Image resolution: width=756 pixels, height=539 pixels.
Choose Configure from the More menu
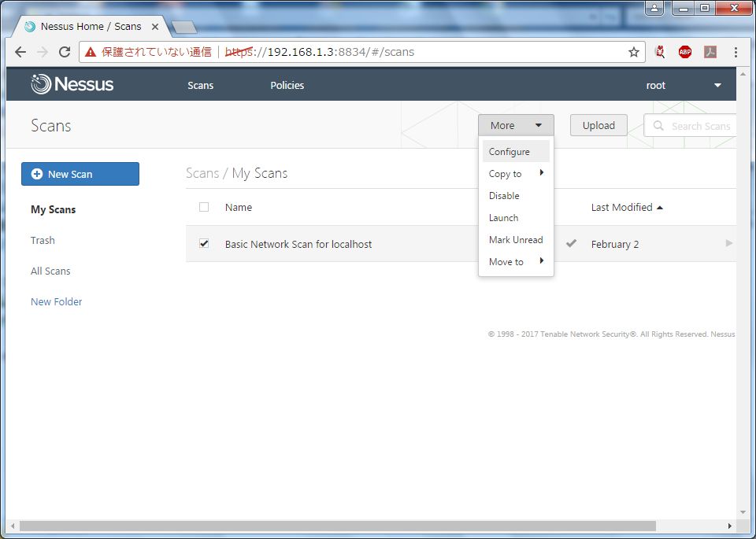coord(516,152)
